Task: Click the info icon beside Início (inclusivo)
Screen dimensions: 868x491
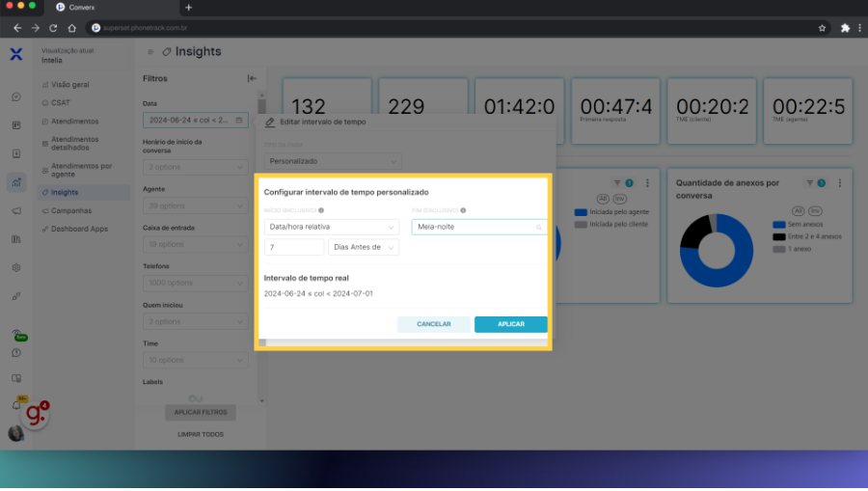Action: (320, 210)
